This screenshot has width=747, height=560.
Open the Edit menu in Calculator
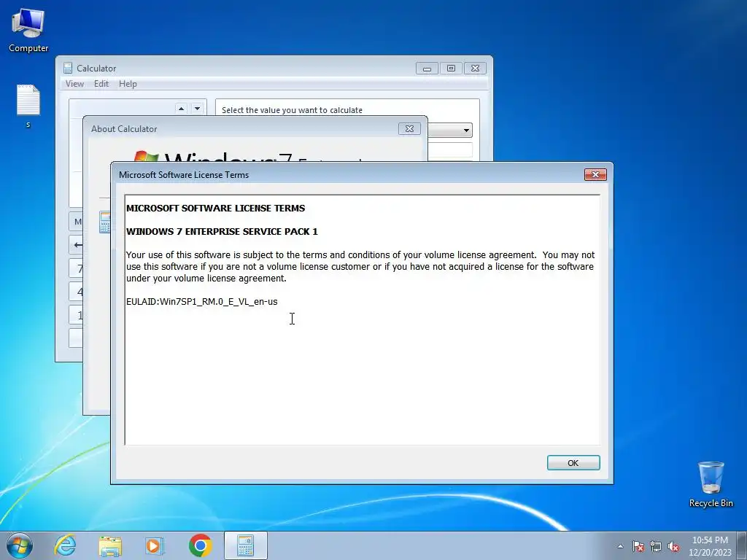pos(101,84)
